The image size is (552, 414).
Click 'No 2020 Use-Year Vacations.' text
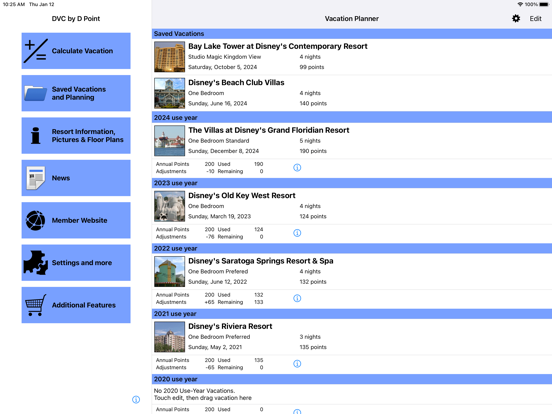coord(194,391)
